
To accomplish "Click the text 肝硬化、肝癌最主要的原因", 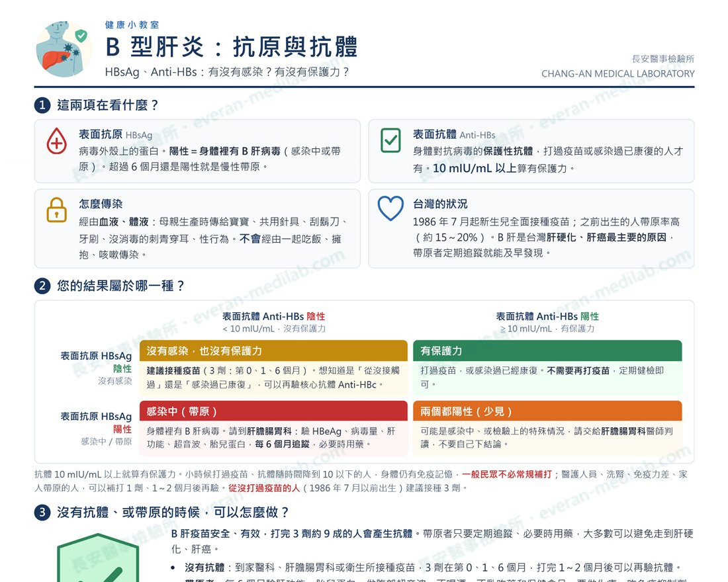I will pyautogui.click(x=606, y=237).
